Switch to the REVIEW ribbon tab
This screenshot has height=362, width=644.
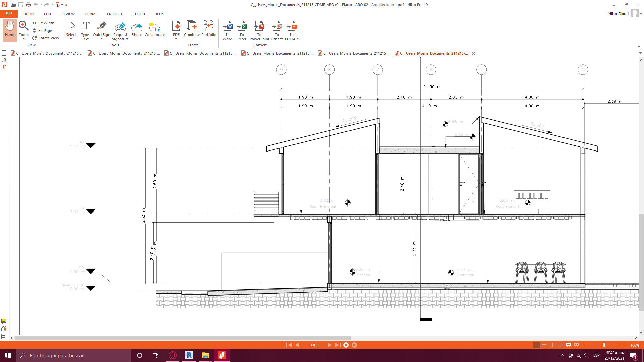pos(68,14)
